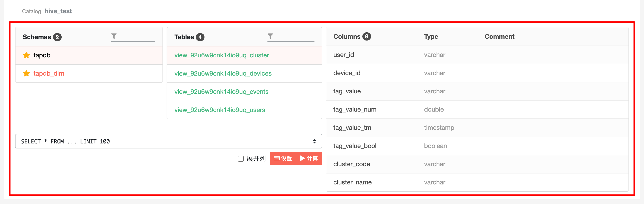Click the Tables filter funnel icon
Image resolution: width=644 pixels, height=204 pixels.
click(x=270, y=36)
